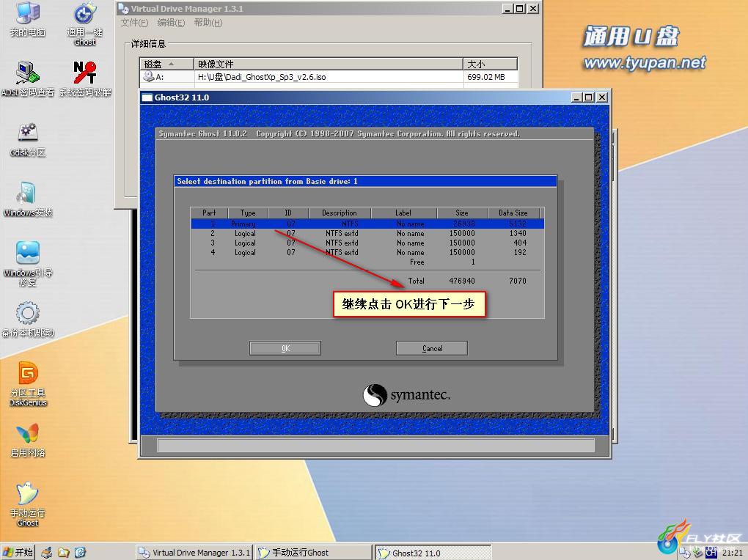Click the Virtual Drive Manager window title icon
This screenshot has width=748, height=560.
pyautogui.click(x=123, y=9)
